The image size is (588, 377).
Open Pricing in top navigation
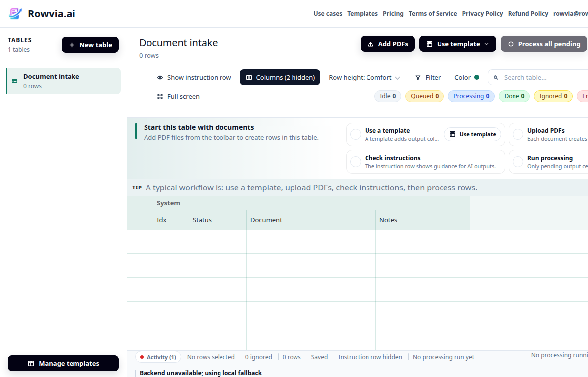click(393, 14)
